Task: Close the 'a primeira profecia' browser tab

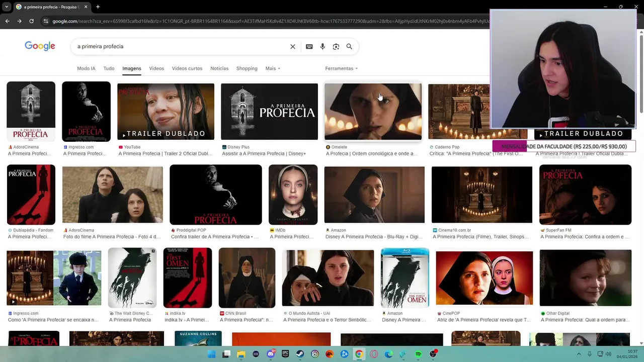Action: (86, 7)
